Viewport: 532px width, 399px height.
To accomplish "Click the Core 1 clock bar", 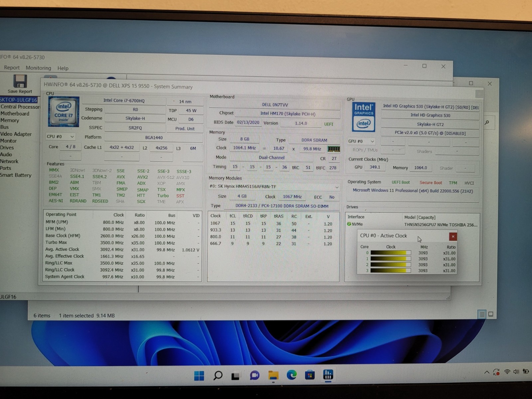I will 391,259.
